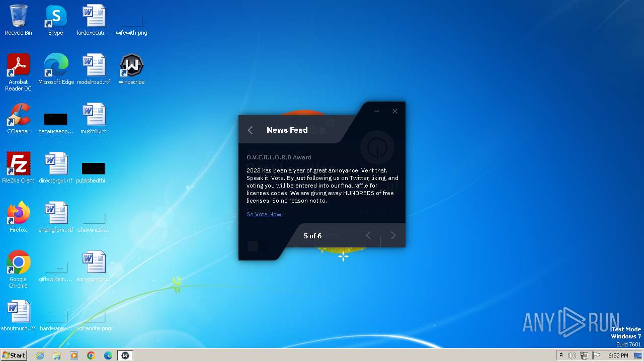644x362 pixels.
Task: Open Action Center flag icon
Action: 596,355
